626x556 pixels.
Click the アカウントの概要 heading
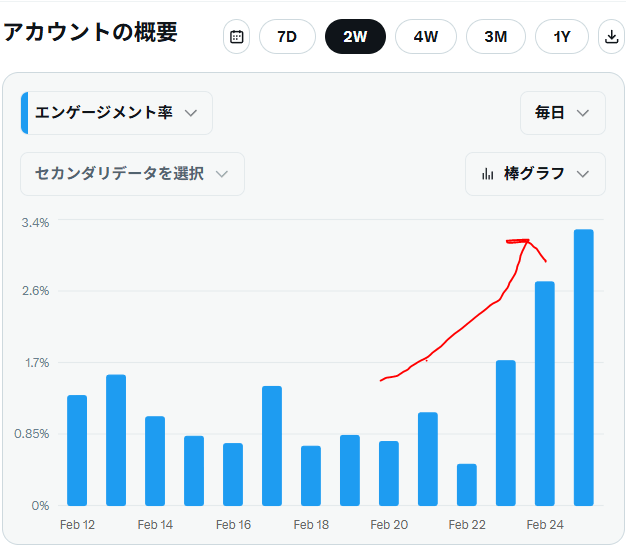coord(91,32)
